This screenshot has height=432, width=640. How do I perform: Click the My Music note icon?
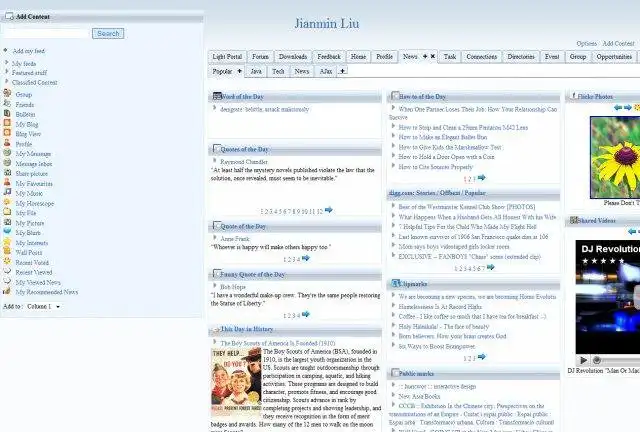[x=7, y=192]
